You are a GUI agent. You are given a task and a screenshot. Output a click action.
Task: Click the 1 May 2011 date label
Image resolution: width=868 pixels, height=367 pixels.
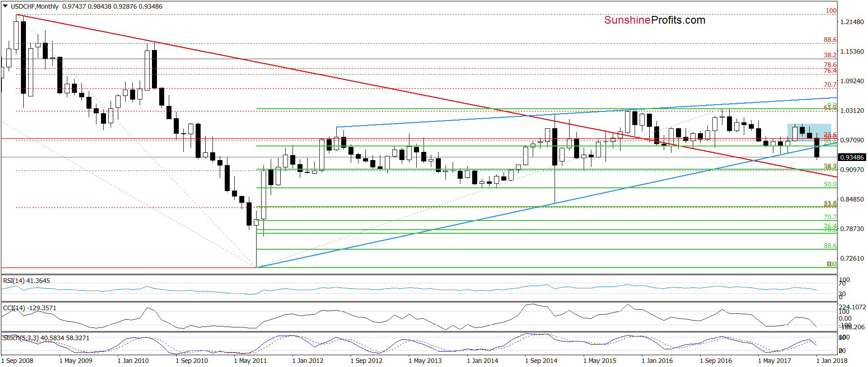250,361
